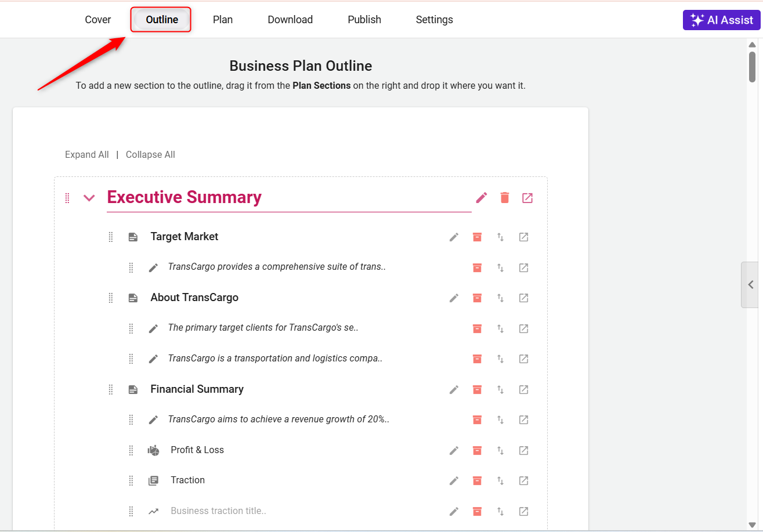Move the About TransCargo subsection up/down

click(500, 298)
